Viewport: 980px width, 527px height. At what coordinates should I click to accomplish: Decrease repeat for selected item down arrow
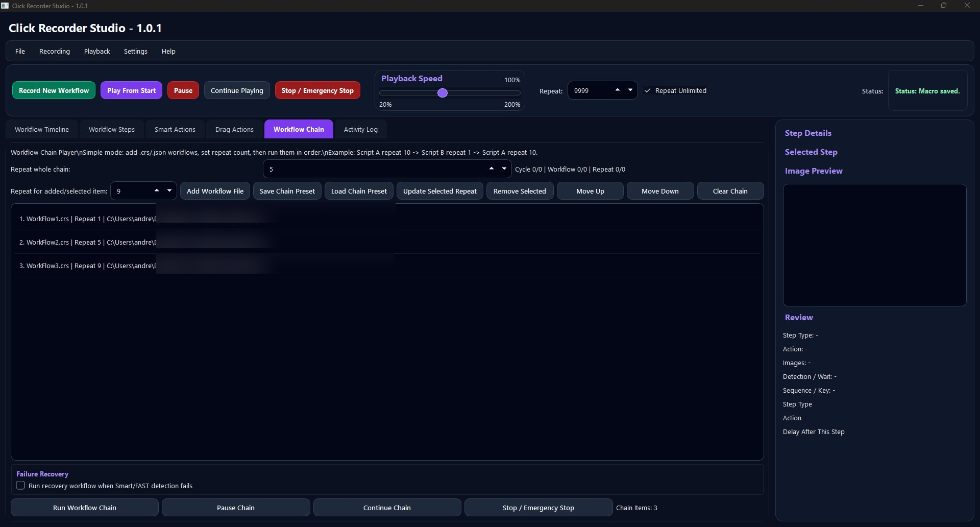coord(169,190)
